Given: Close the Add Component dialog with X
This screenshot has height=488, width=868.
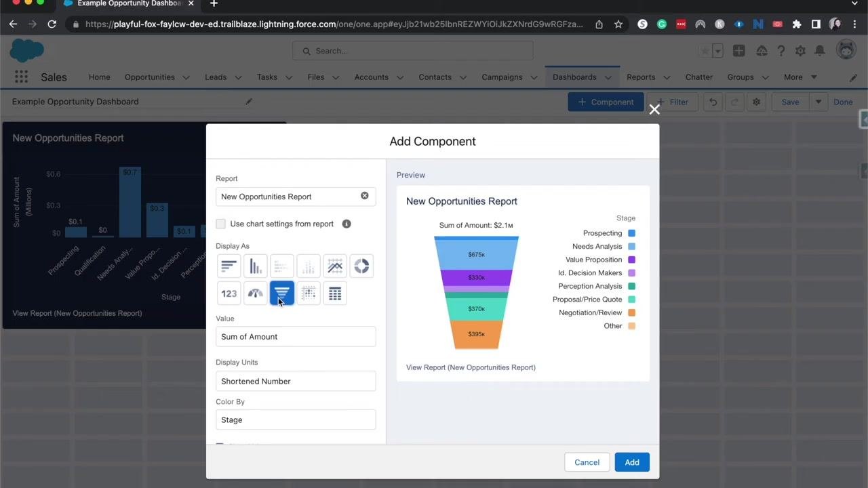Looking at the screenshot, I should 654,109.
